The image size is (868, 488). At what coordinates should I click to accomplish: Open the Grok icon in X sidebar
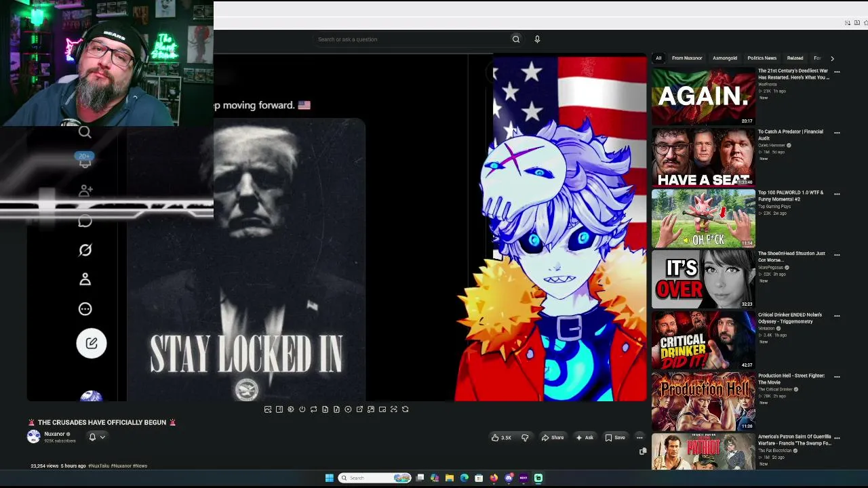[85, 250]
